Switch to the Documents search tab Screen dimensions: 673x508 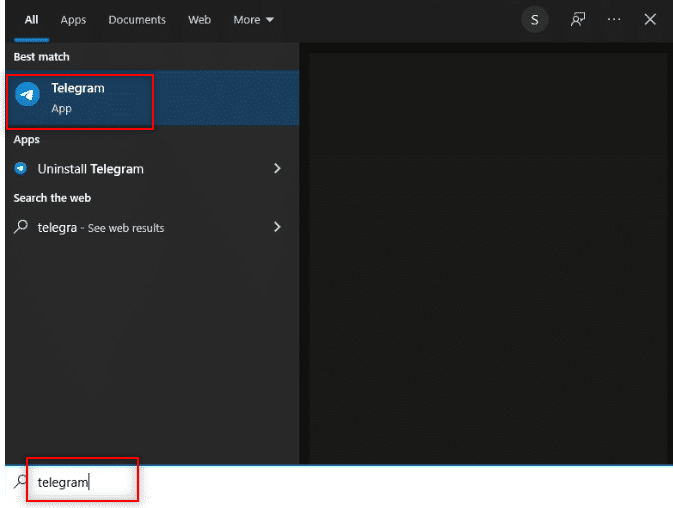[137, 20]
